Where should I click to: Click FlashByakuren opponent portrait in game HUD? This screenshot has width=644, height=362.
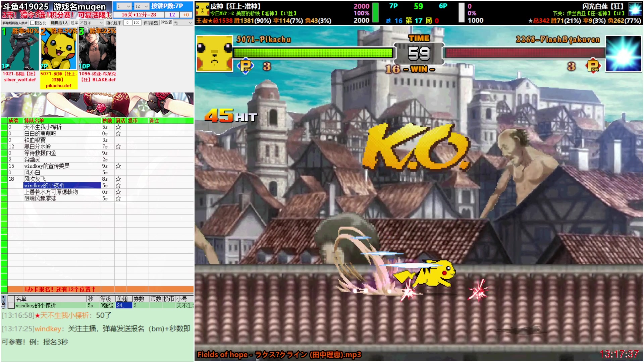coord(624,54)
